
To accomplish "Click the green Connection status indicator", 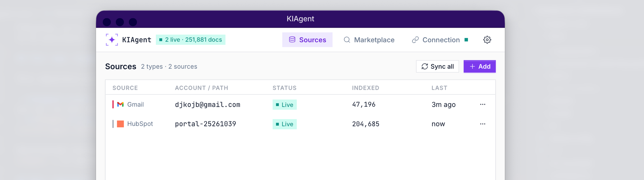I will coord(466,40).
